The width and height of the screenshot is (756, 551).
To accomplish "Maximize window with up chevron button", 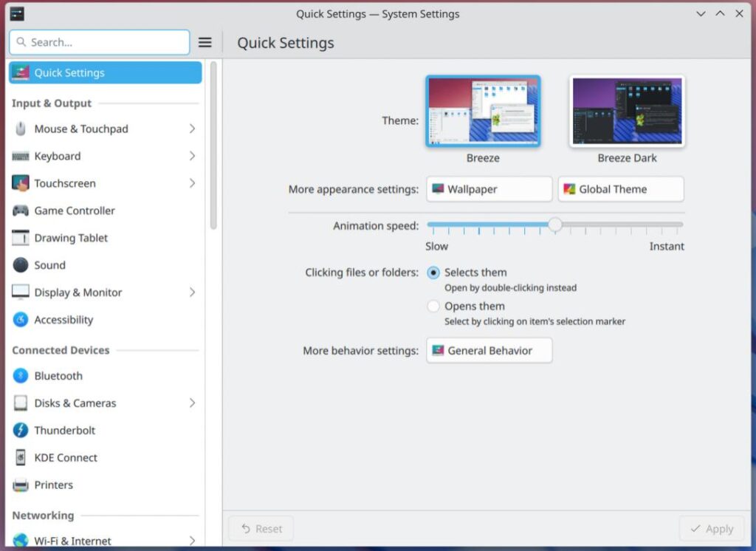I will click(720, 13).
